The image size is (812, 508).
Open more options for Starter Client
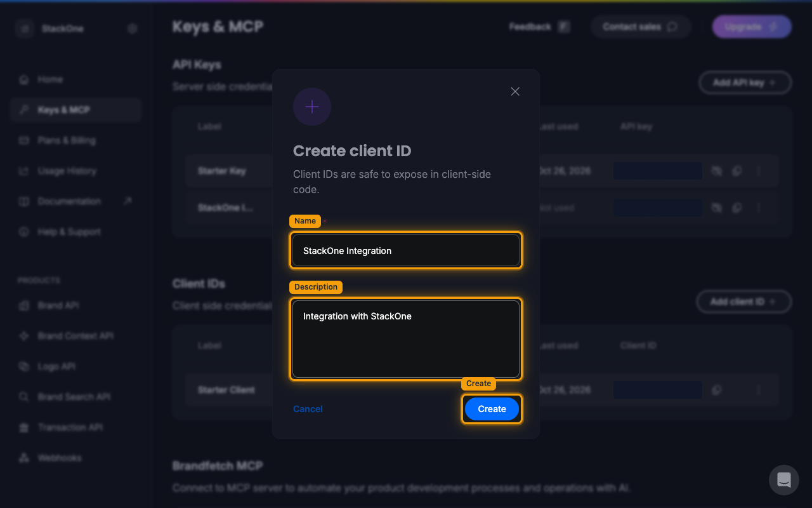pyautogui.click(x=759, y=390)
